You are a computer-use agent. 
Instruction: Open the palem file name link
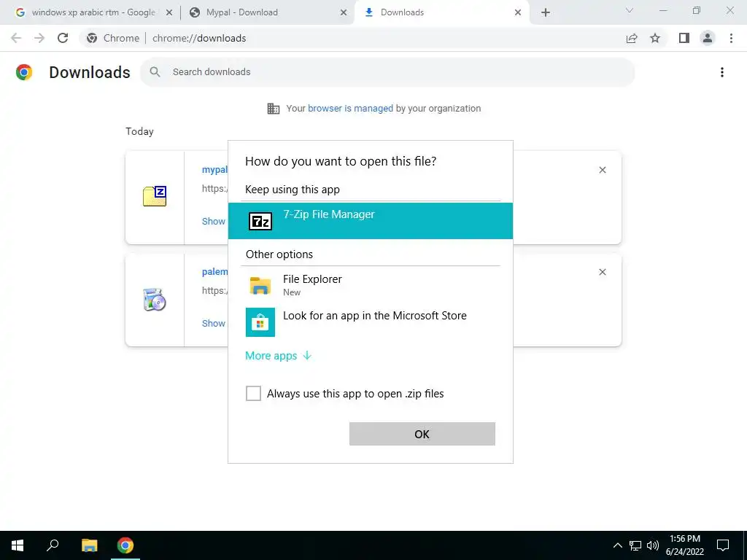[214, 271]
